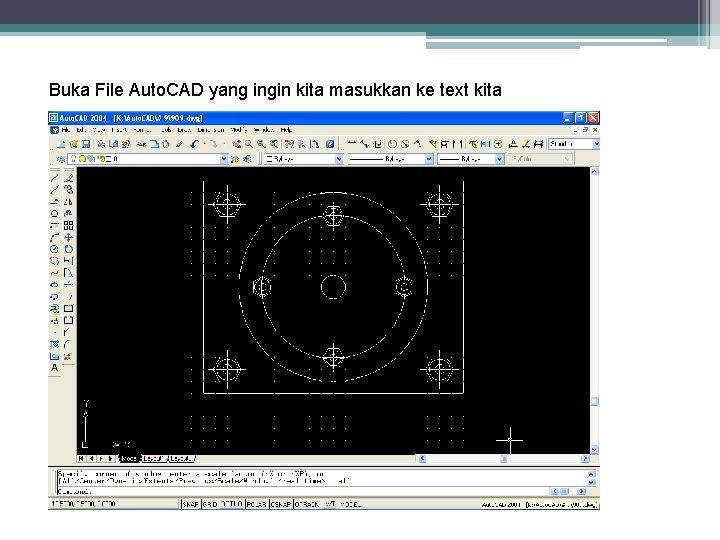Screen dimensions: 720x540
Task: Toggle OTRACK in status bar
Action: click(x=307, y=504)
